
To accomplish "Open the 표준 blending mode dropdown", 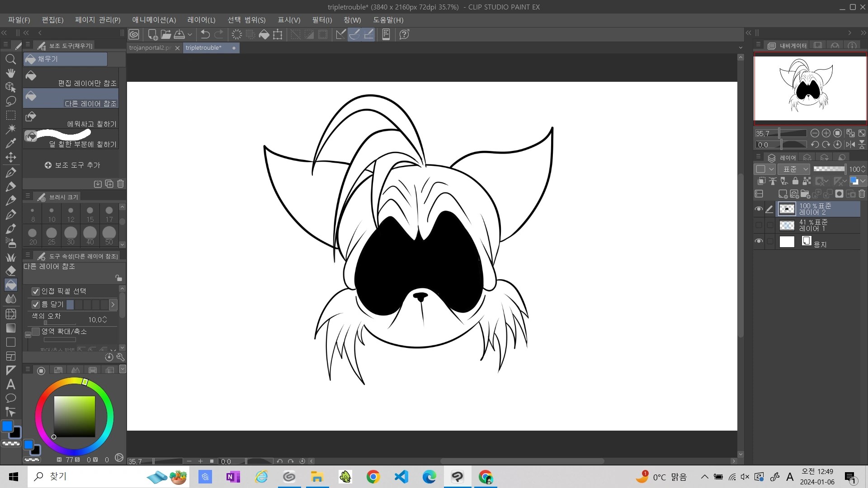I will [x=794, y=169].
